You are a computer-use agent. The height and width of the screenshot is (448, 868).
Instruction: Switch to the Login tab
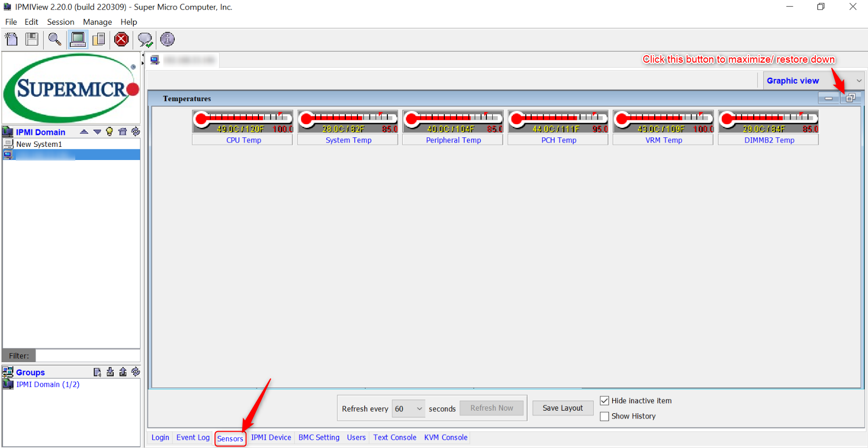pos(161,437)
